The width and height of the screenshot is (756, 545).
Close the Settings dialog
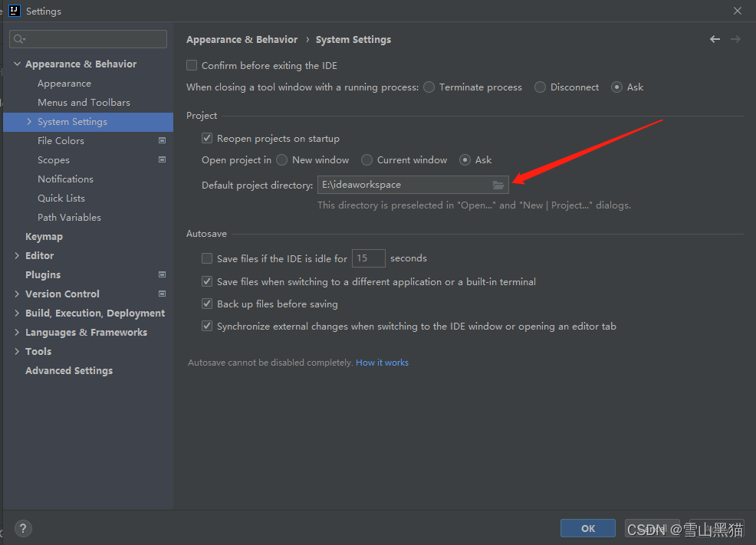click(x=737, y=11)
